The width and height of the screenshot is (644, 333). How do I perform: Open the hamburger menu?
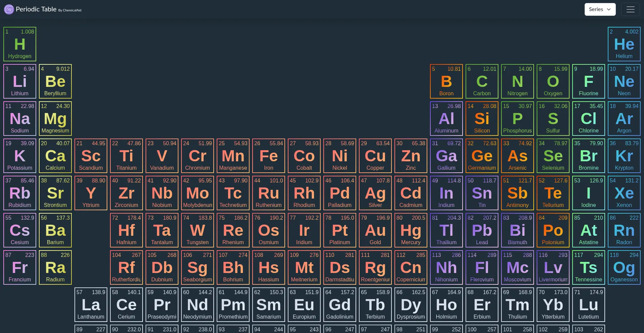pyautogui.click(x=631, y=9)
